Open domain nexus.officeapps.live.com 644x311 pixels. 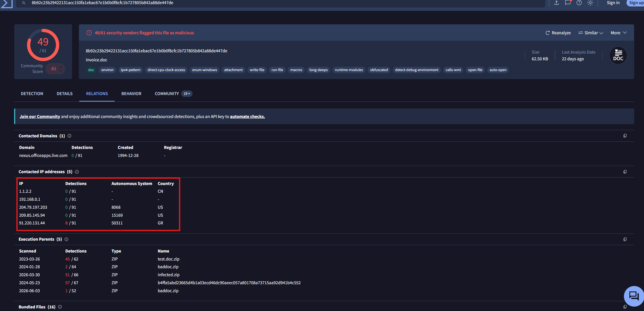pos(43,155)
